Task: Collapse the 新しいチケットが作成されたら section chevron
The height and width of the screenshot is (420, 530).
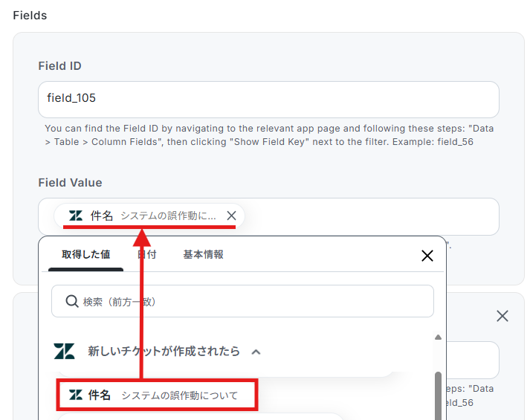Action: [x=256, y=352]
